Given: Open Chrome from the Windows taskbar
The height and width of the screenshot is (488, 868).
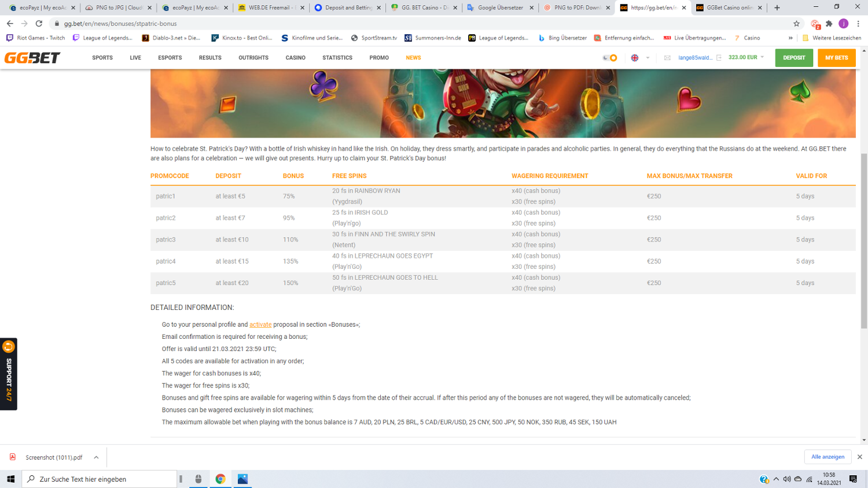Looking at the screenshot, I should click(220, 479).
